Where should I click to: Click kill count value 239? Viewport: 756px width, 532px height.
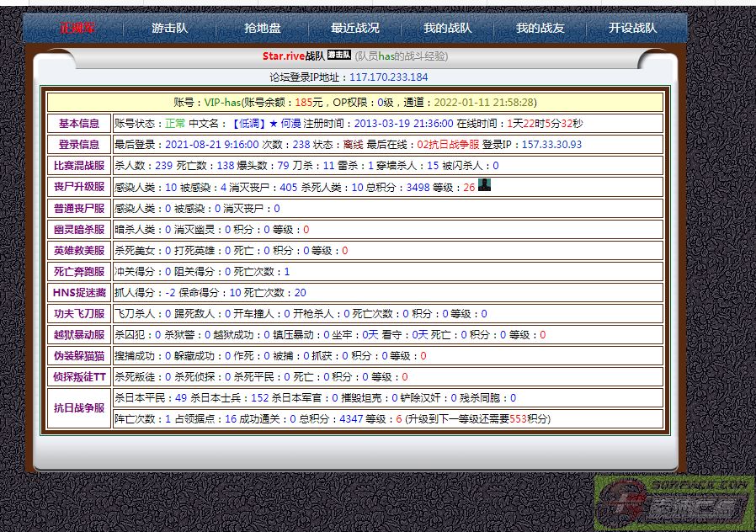(164, 166)
